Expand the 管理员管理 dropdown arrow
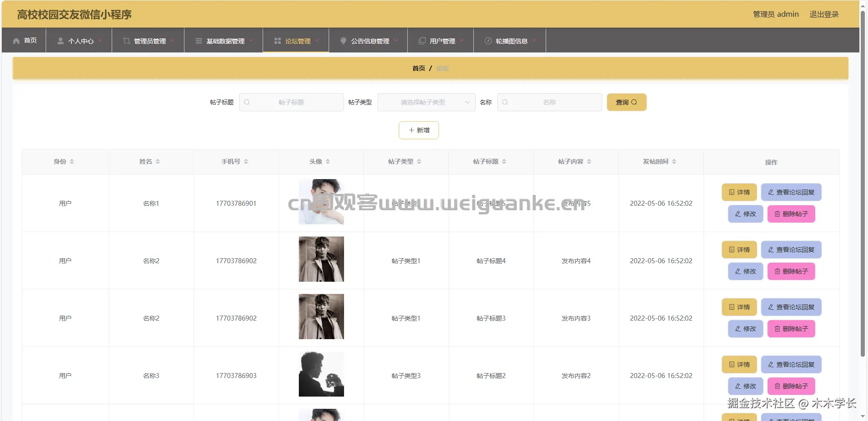The height and width of the screenshot is (421, 868). point(172,40)
